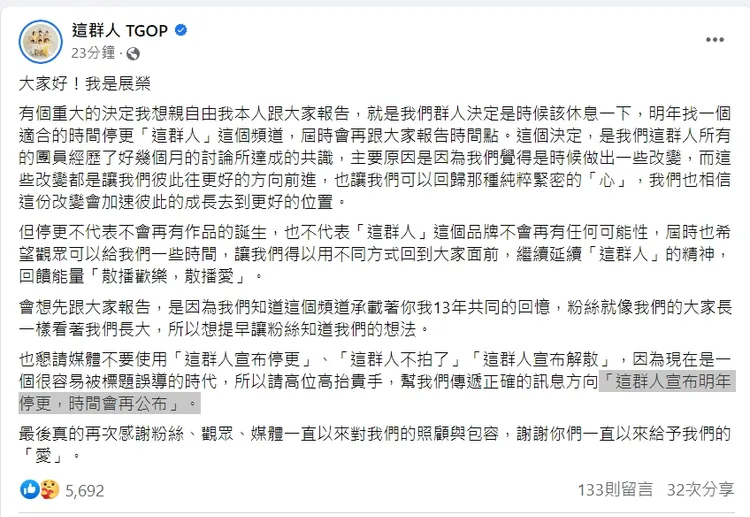Open the three-dot post options menu
The height and width of the screenshot is (517, 750).
point(714,39)
